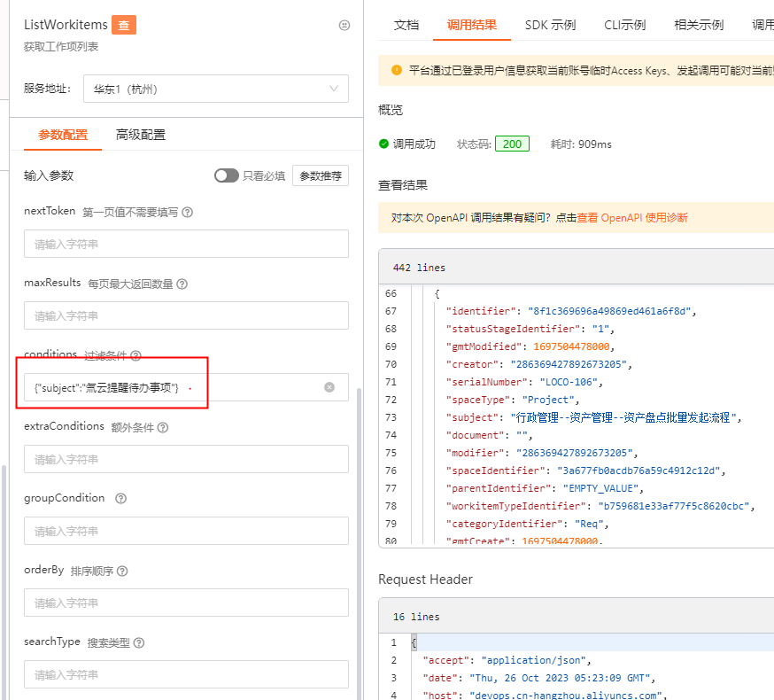Select the accept value application/json
This screenshot has height=700, width=774.
point(533,660)
